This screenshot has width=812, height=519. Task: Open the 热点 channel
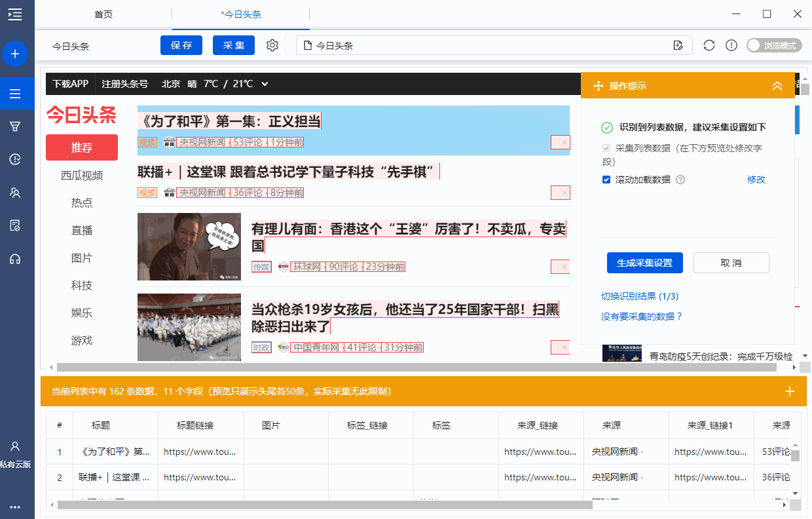click(x=82, y=203)
